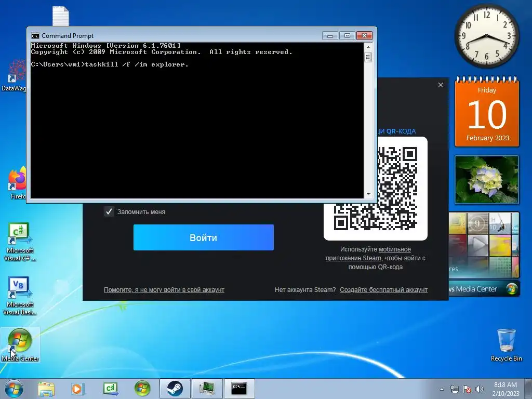This screenshot has height=399, width=532.
Task: Click Command Prompt scrollbar up arrow
Action: [368, 46]
